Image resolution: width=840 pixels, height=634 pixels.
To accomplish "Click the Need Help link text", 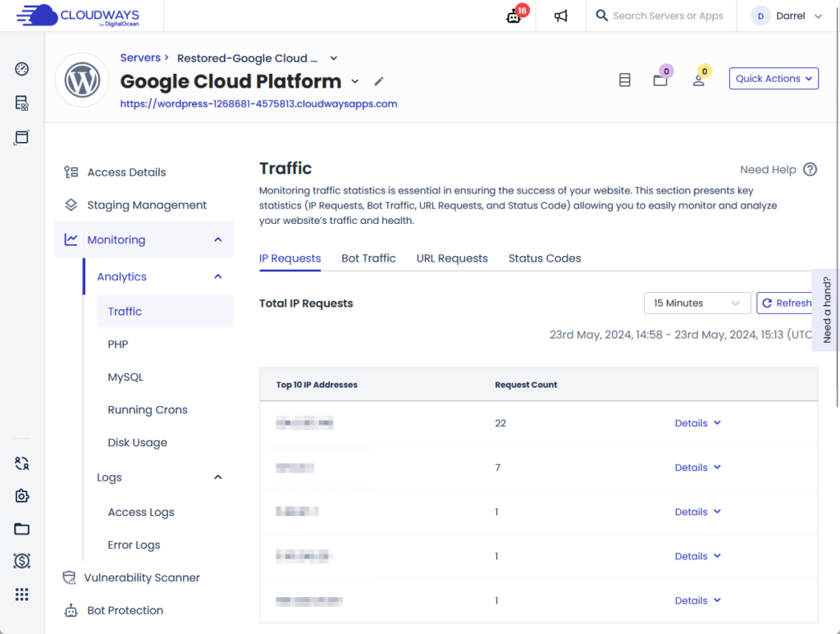I will (x=768, y=170).
